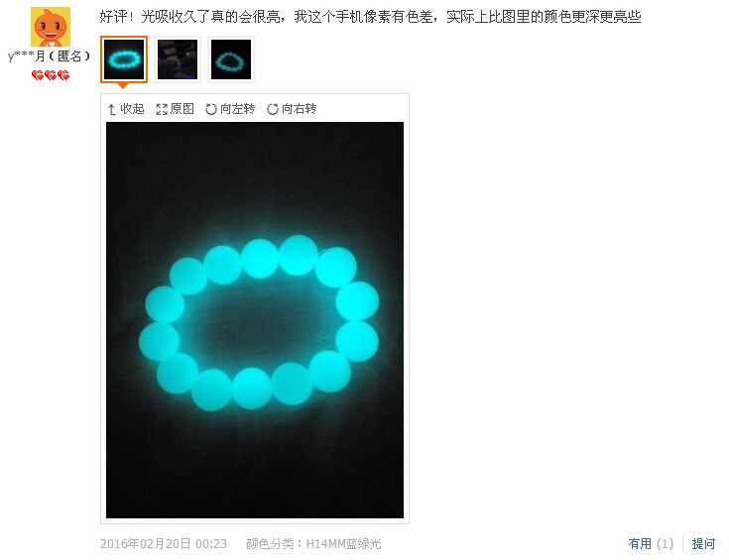This screenshot has width=729, height=560.
Task: Click the clockwise rotate icon
Action: [273, 109]
